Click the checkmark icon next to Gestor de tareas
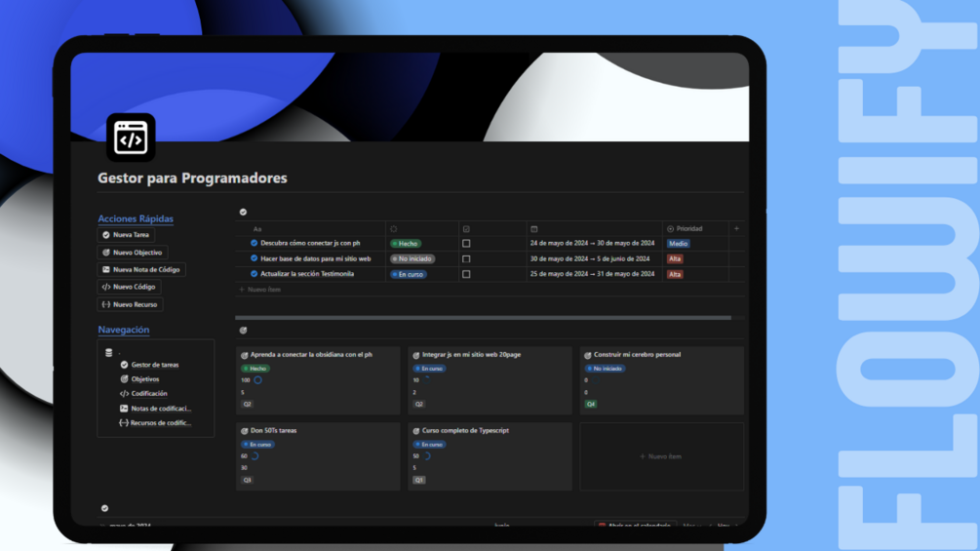The image size is (980, 551). pyautogui.click(x=124, y=364)
